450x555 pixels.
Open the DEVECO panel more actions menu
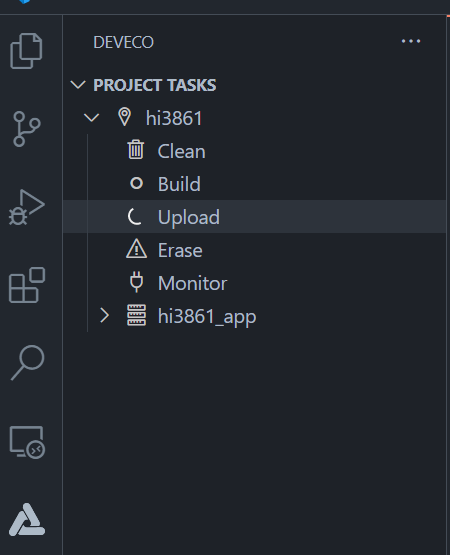[411, 41]
